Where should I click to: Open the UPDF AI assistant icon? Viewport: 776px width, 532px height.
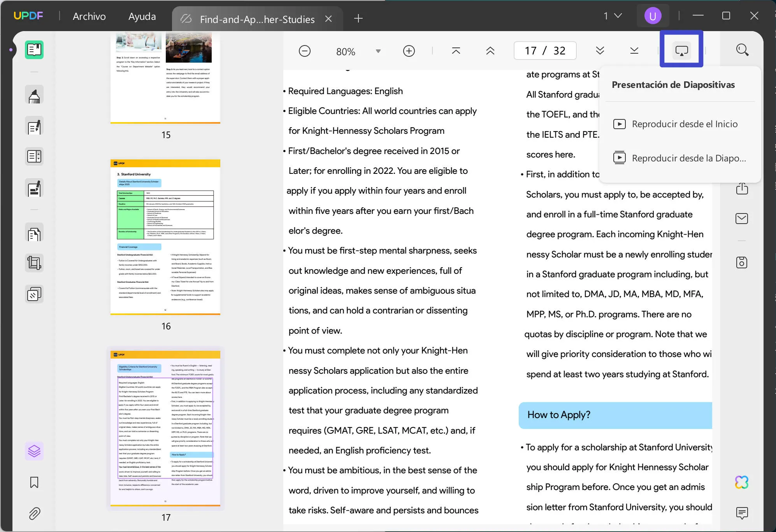(742, 482)
